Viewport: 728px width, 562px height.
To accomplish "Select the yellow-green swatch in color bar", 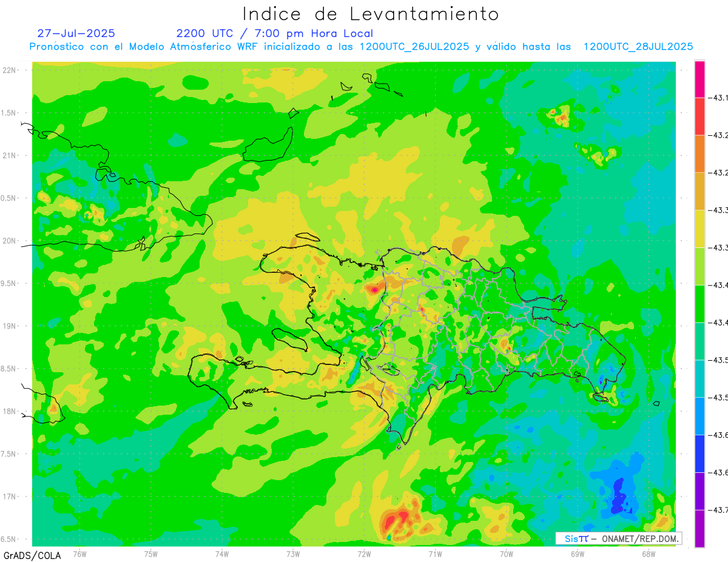I will tap(699, 266).
